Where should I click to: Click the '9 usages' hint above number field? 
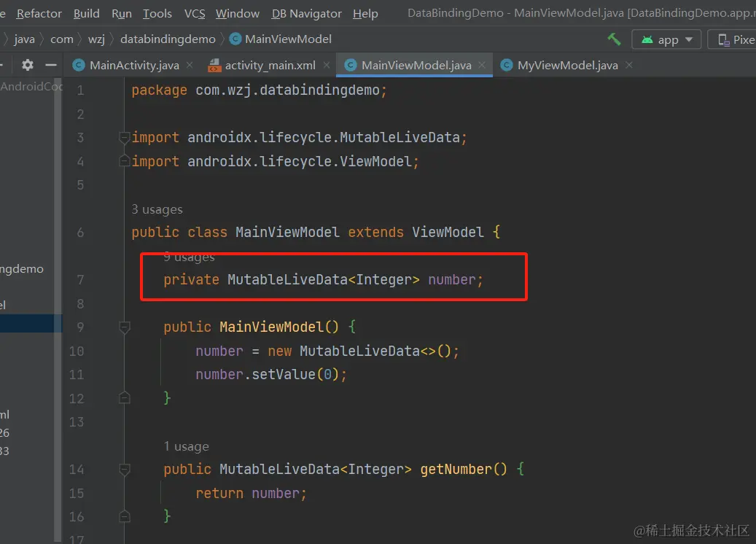tap(189, 257)
